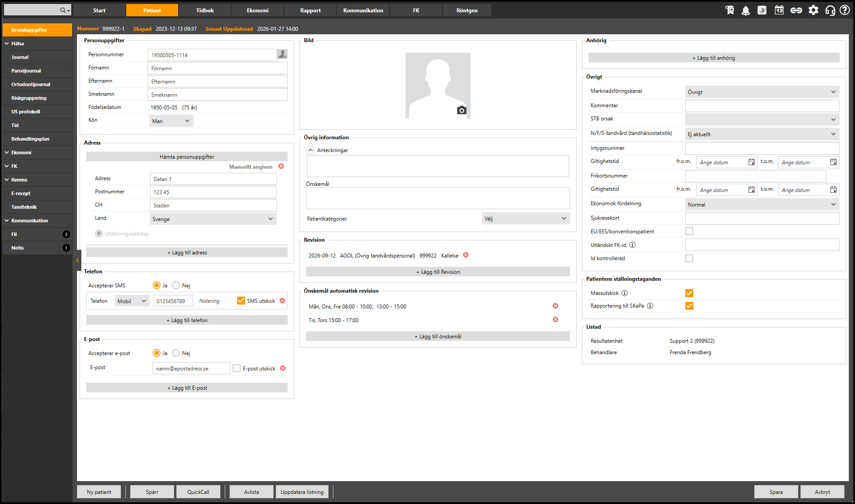Open Journal in the left sidebar
The width and height of the screenshot is (855, 504).
coord(20,57)
